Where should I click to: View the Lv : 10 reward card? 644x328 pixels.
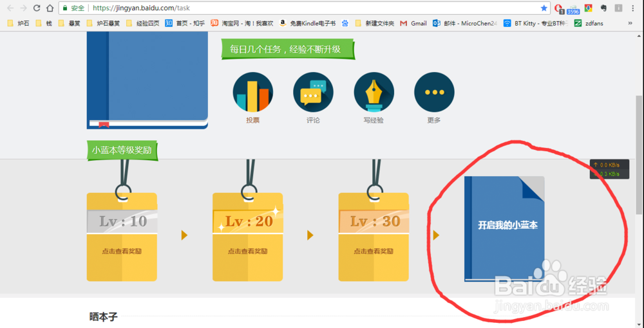pos(122,237)
